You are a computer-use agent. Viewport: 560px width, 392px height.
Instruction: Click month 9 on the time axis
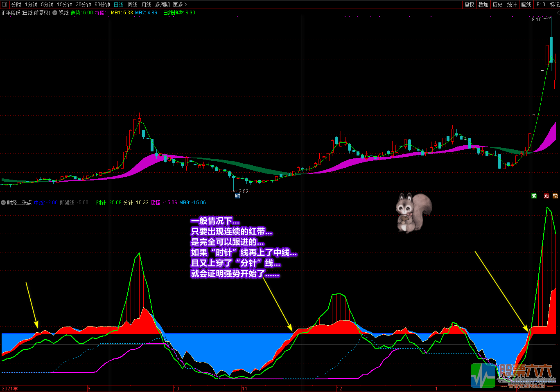click(x=89, y=388)
